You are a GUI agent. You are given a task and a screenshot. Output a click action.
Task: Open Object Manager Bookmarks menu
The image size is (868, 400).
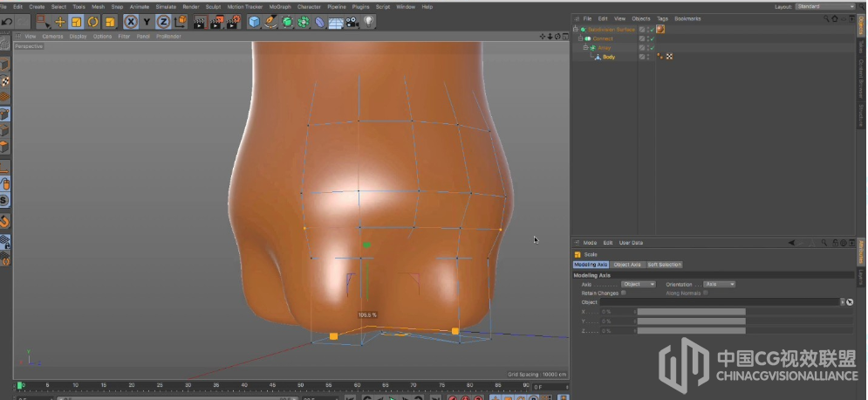point(687,18)
